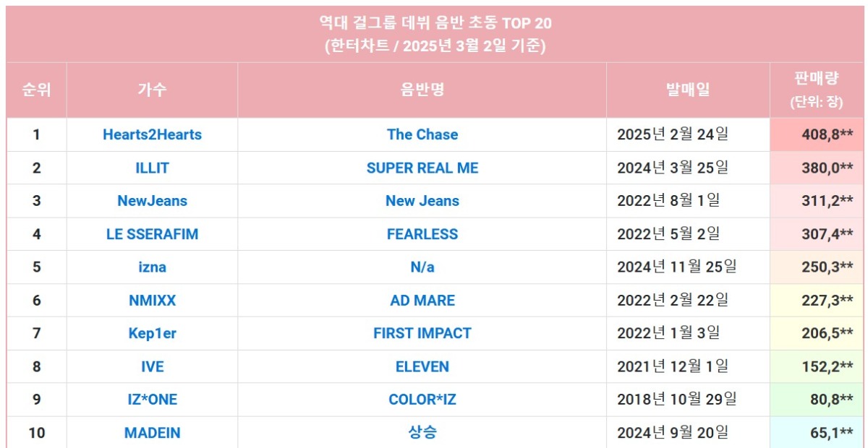Open the AD MARE album link

[422, 301]
